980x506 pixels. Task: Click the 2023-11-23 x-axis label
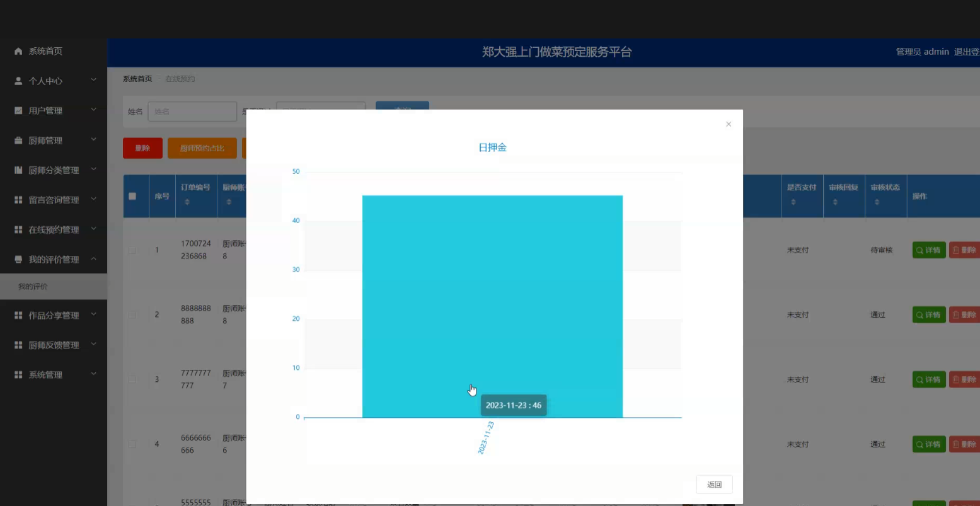point(486,438)
